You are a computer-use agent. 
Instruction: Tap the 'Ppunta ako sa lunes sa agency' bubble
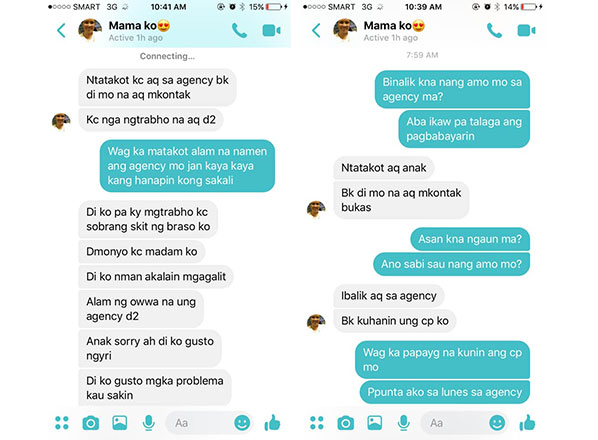pos(445,392)
